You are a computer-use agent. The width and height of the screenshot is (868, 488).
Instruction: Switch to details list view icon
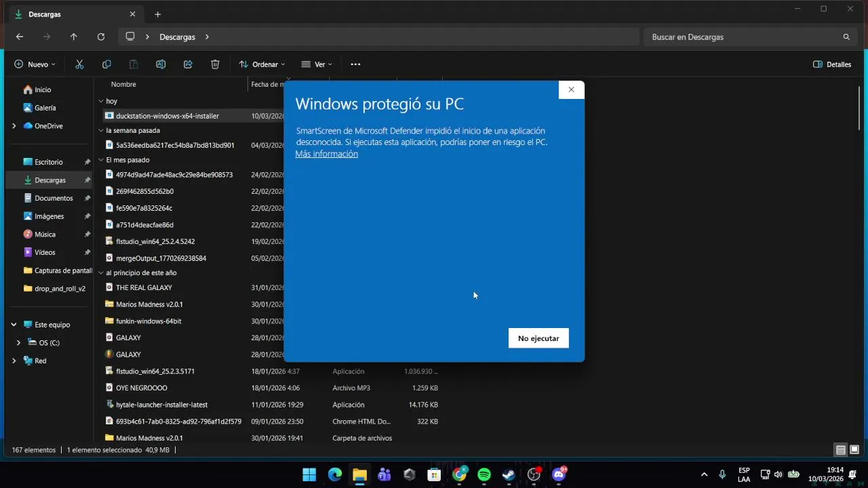tap(840, 450)
